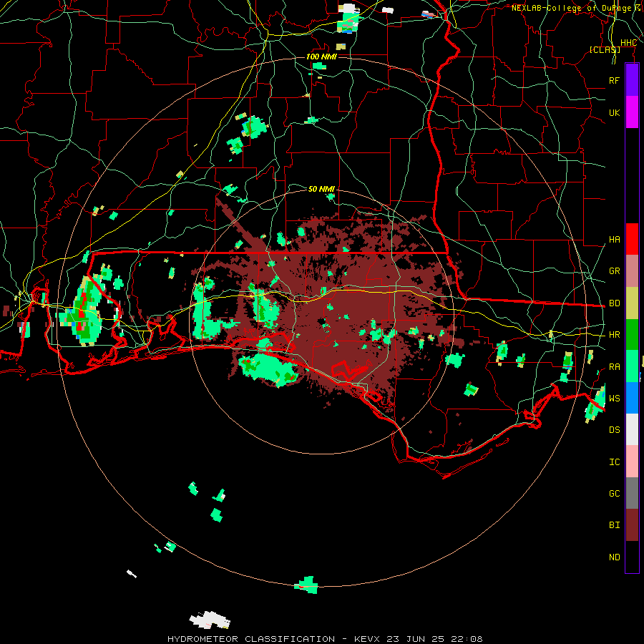Select the blue WS legend swatch
Screen dimensions: 644x644
point(632,398)
